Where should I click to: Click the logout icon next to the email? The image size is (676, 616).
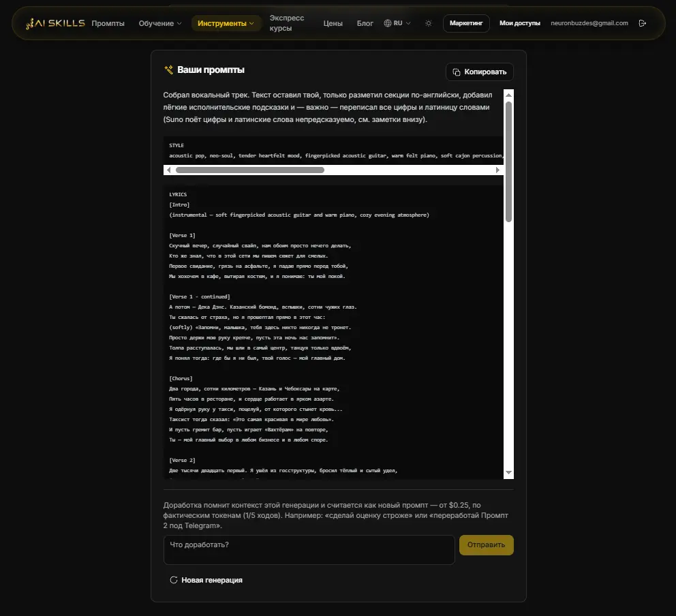point(643,23)
